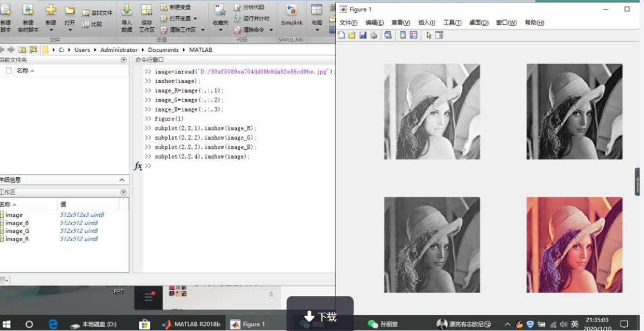Click the fx function browser icon
Screen dimensions: 644x331
tap(138, 166)
